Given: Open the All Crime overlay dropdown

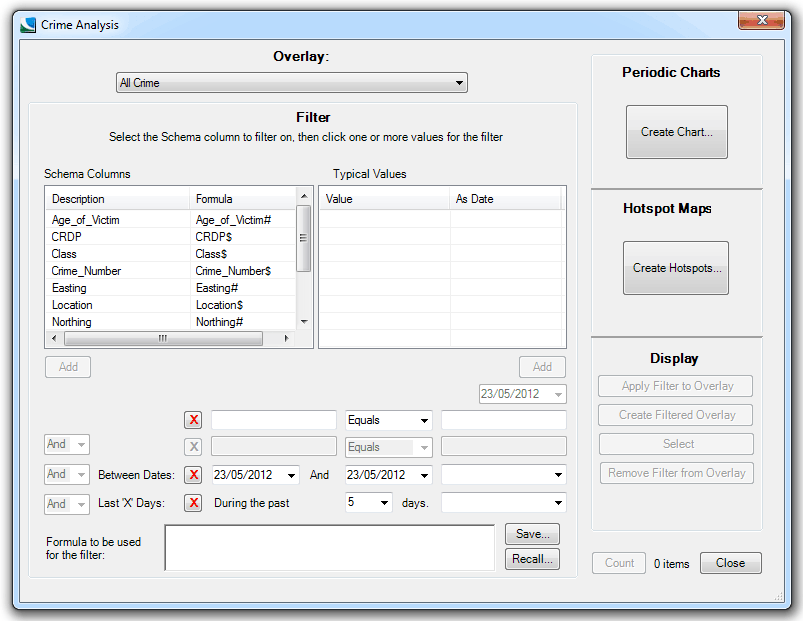Looking at the screenshot, I should tap(292, 82).
